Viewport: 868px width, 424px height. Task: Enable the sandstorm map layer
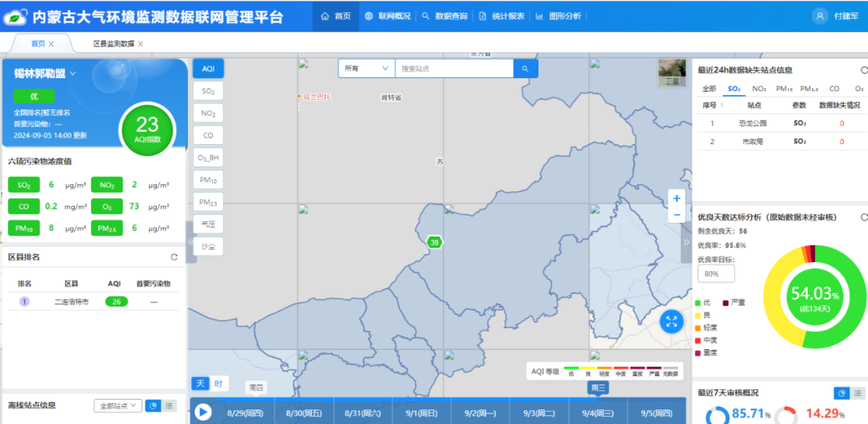pos(208,246)
